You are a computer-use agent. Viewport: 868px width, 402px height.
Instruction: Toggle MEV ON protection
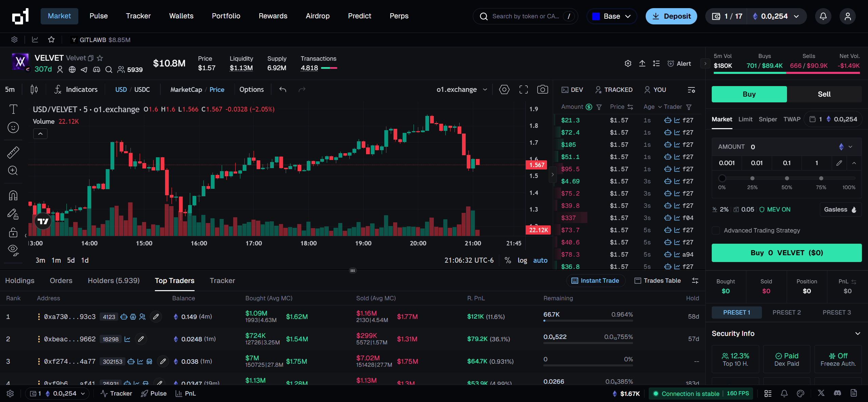click(775, 209)
